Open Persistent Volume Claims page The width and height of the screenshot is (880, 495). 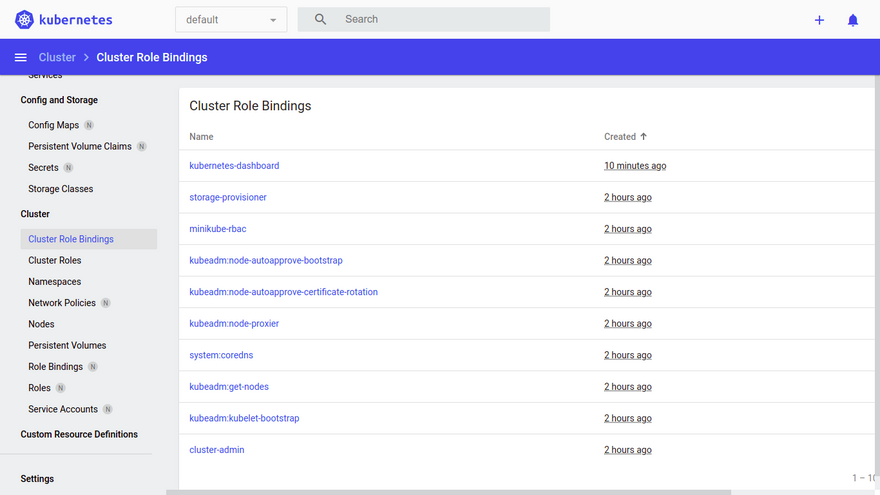point(80,147)
